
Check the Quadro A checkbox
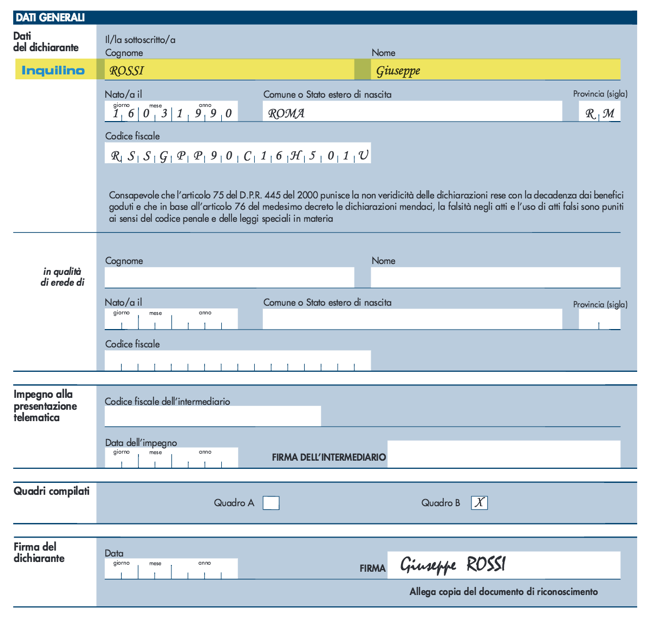pos(270,503)
